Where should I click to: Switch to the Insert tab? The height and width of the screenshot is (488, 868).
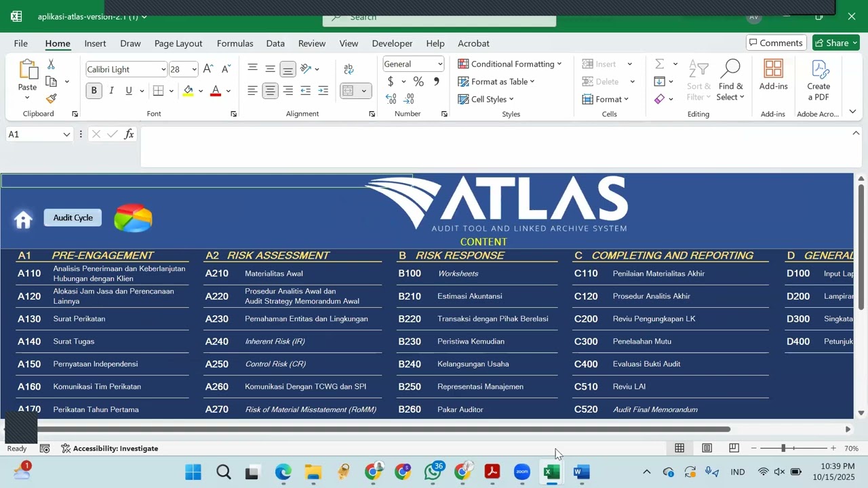[95, 43]
